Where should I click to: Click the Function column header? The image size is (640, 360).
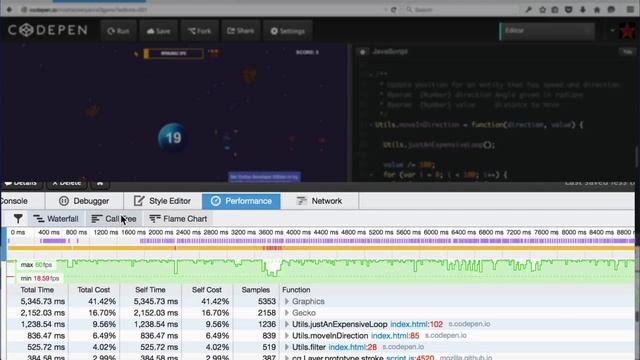(x=296, y=290)
